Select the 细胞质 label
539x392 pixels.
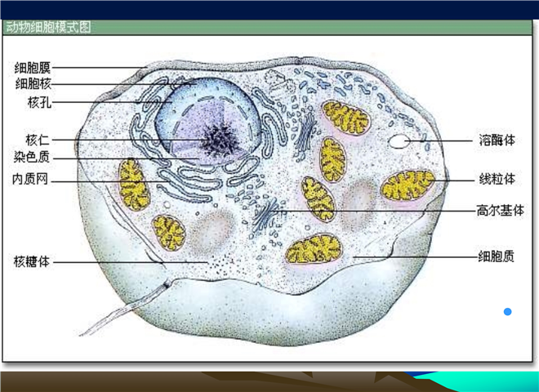(x=496, y=256)
